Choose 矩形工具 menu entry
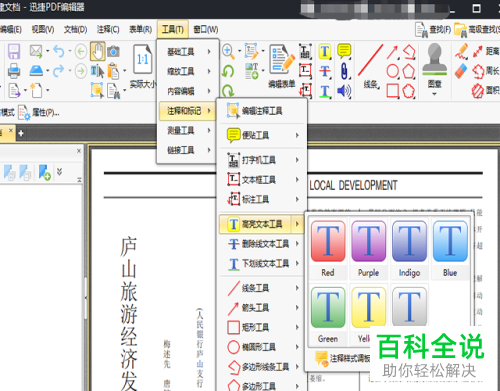The image size is (500, 391). (x=262, y=327)
